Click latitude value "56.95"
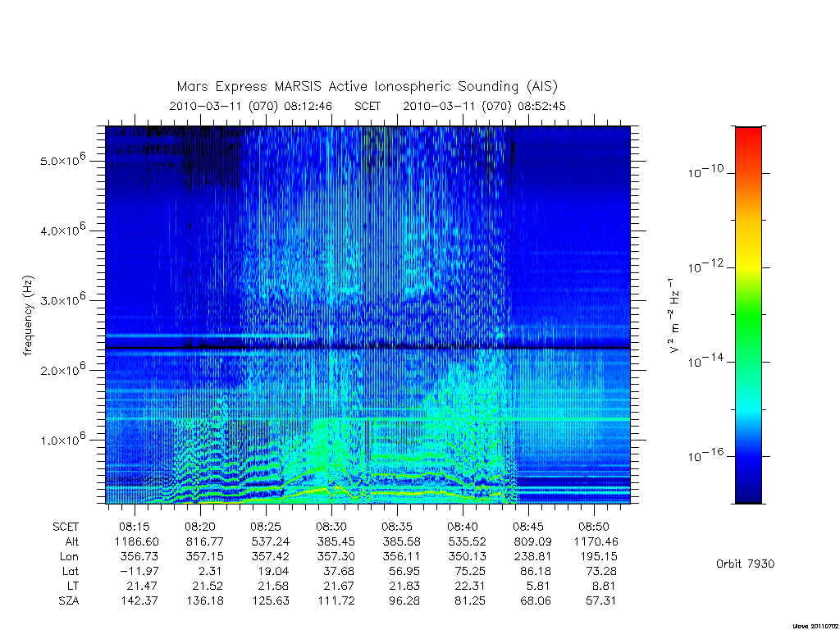The width and height of the screenshot is (840, 630). click(404, 571)
